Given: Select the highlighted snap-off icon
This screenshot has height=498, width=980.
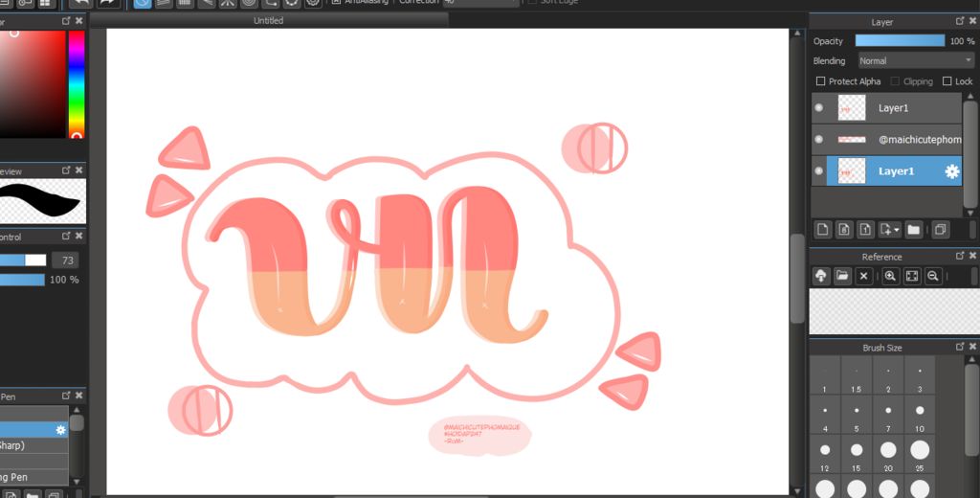Looking at the screenshot, I should [143, 3].
